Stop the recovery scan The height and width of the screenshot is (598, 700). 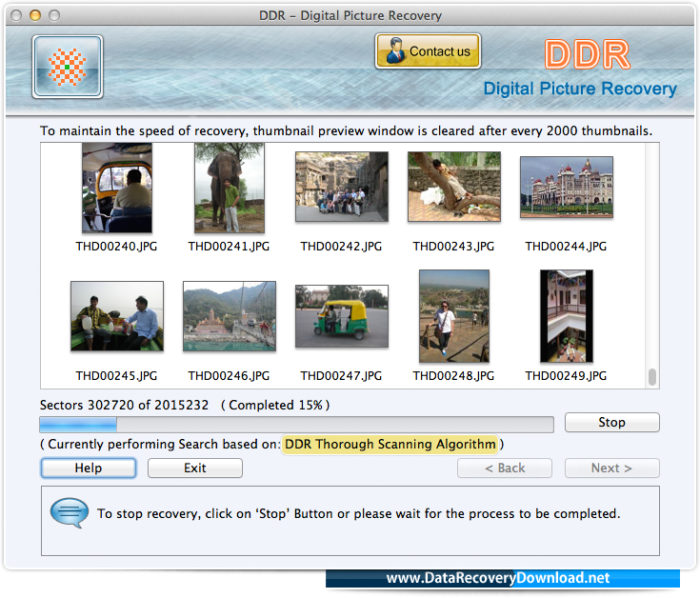tap(611, 422)
